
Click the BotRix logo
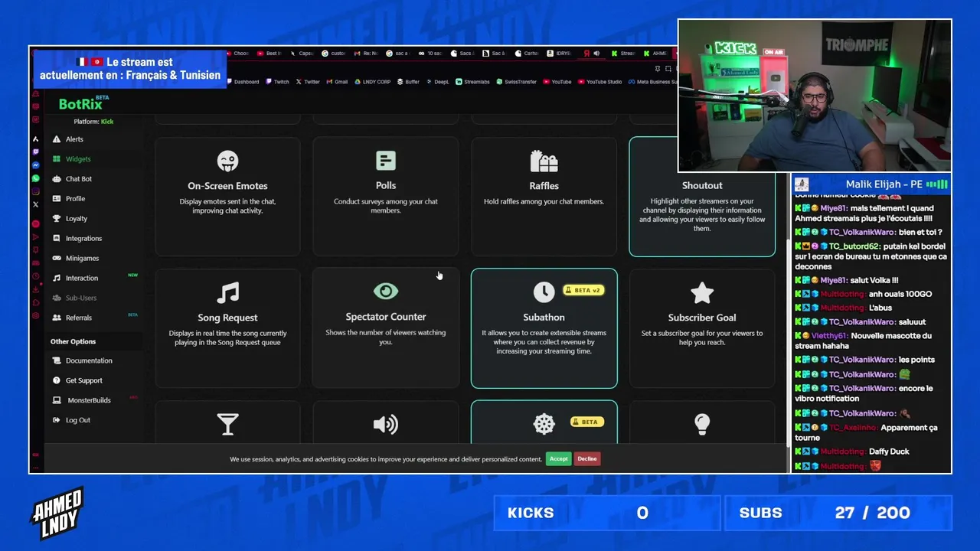tap(83, 103)
